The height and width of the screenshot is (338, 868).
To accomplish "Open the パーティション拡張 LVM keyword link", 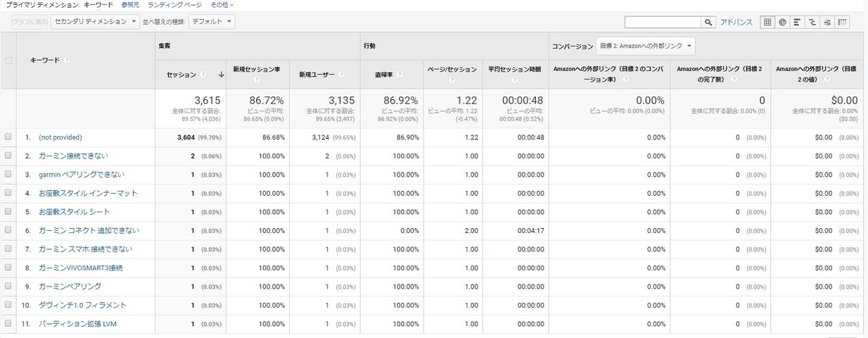I will tap(77, 324).
